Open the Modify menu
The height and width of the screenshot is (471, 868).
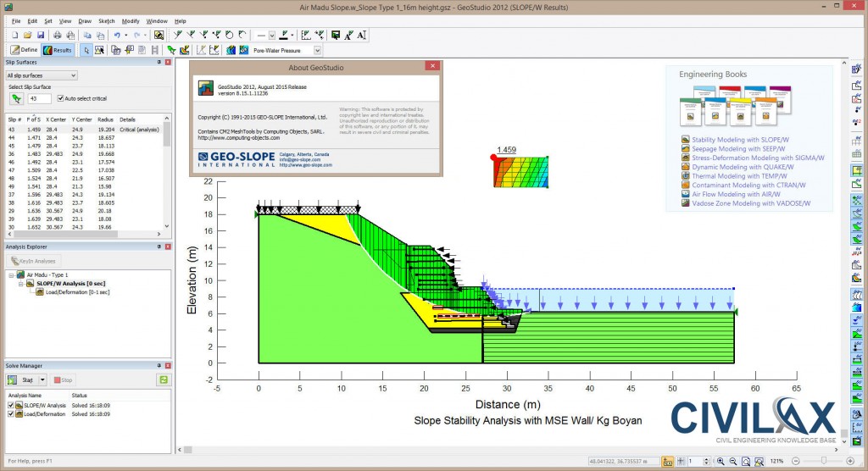(x=131, y=21)
